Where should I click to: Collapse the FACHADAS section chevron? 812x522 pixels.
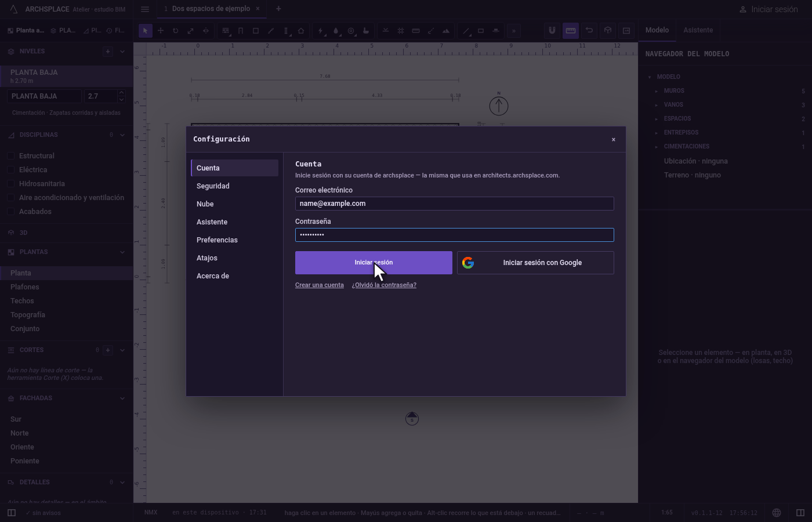[x=122, y=398]
